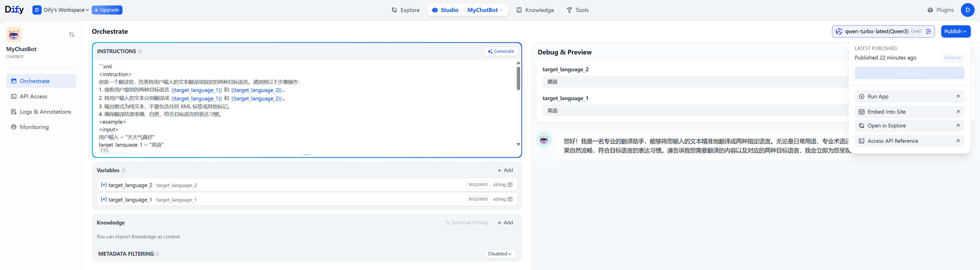Screen dimensions: 980x270
Task: Click the Upgrade button
Action: 107,10
